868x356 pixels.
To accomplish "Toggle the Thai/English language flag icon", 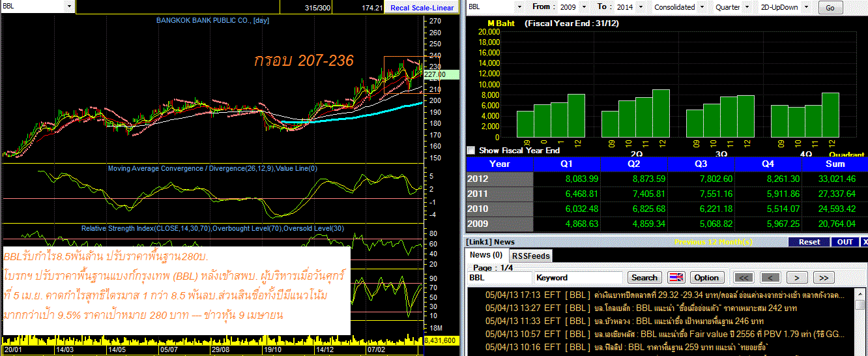I will (x=677, y=277).
